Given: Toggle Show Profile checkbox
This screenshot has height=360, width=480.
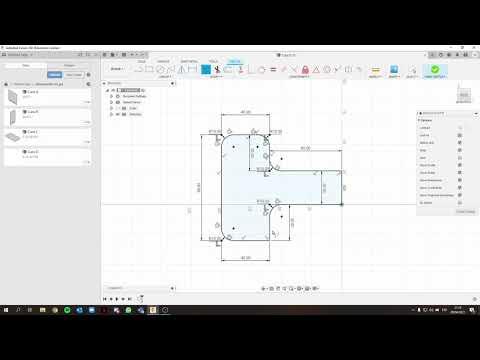Looking at the screenshot, I should coord(460,165).
